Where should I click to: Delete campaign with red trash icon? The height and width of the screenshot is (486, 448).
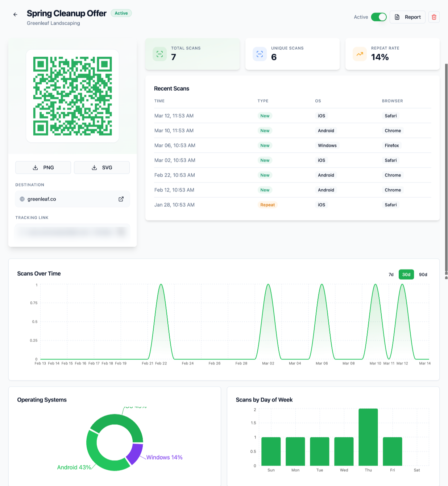[434, 17]
